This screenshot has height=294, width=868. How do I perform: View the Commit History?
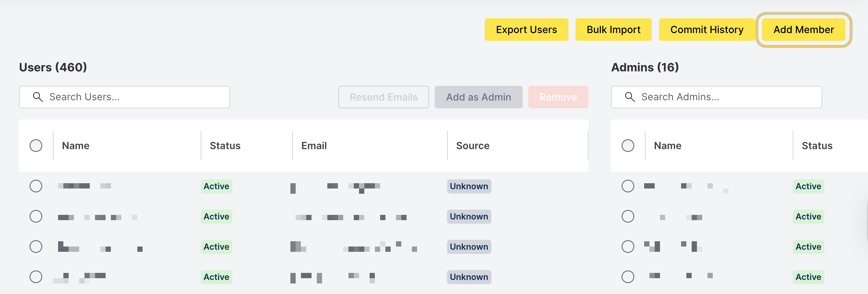(707, 30)
